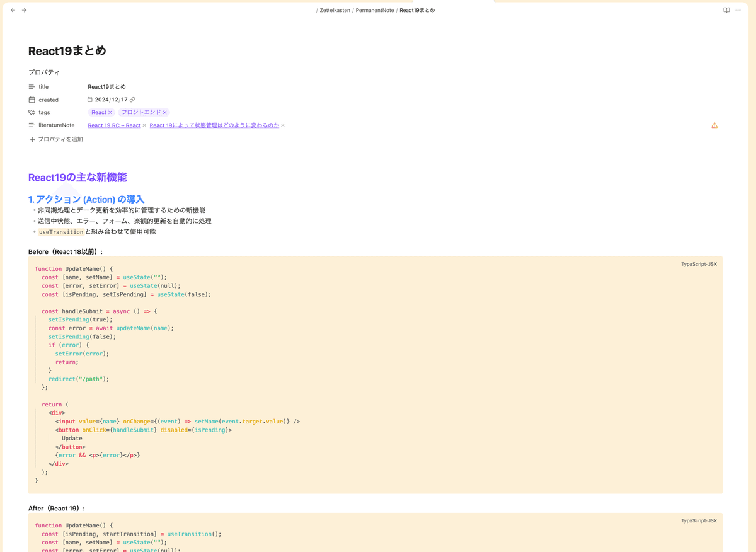Open the PermanentNote breadcrumb folder

(x=375, y=10)
